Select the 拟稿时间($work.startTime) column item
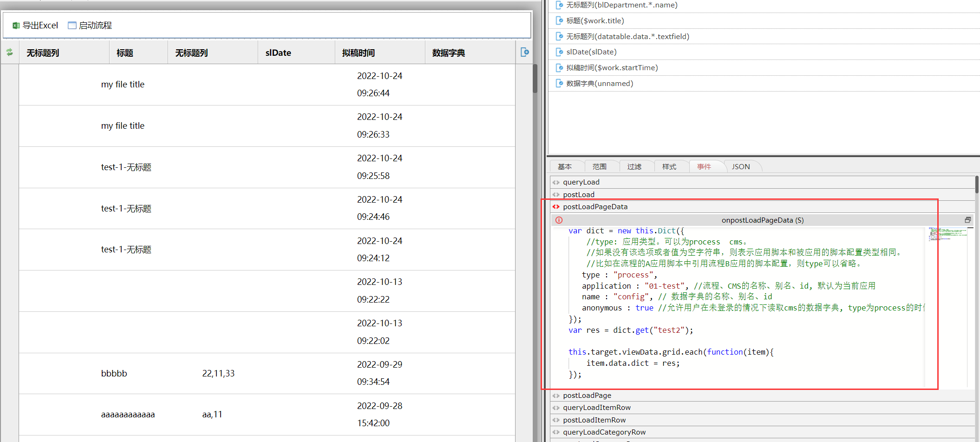The height and width of the screenshot is (442, 980). (612, 68)
